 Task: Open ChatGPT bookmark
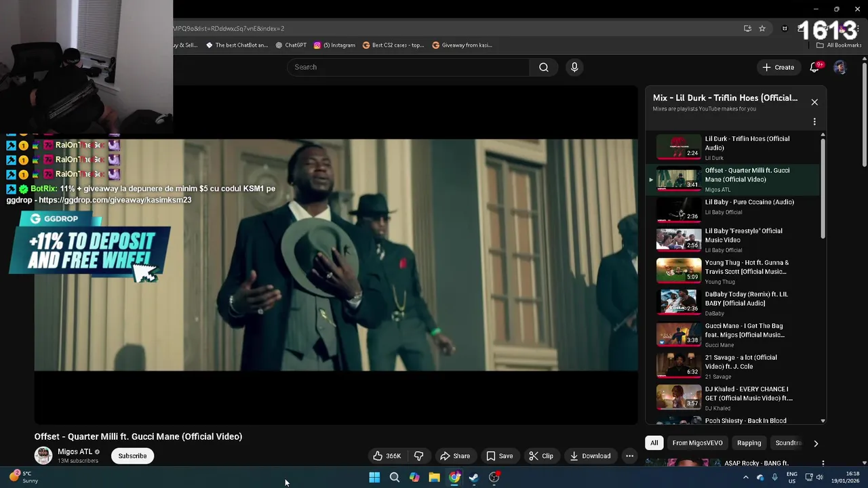291,45
